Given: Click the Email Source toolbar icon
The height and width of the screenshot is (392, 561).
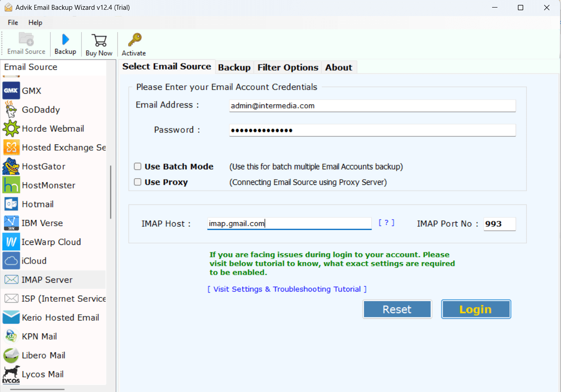Looking at the screenshot, I should [x=26, y=39].
